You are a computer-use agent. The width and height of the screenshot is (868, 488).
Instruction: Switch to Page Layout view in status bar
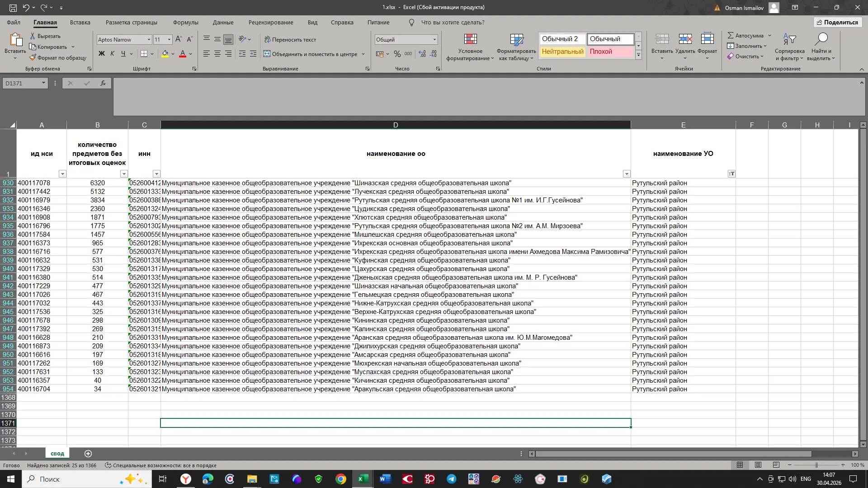pyautogui.click(x=758, y=465)
